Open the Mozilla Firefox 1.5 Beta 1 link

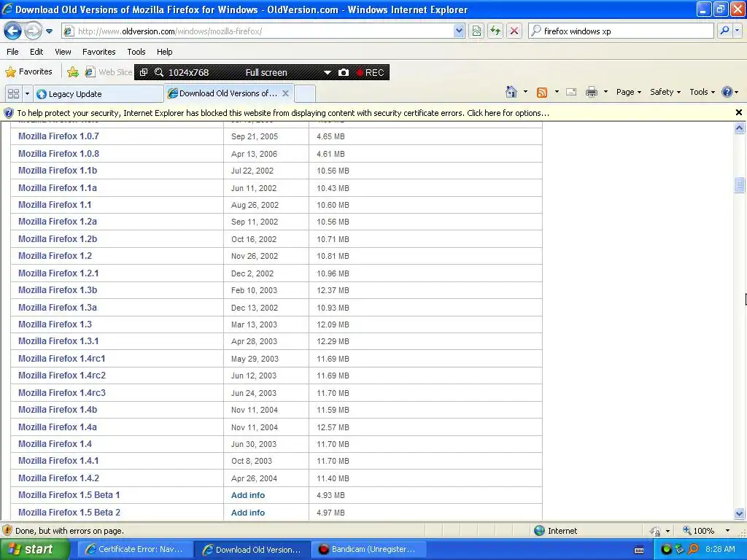pyautogui.click(x=69, y=495)
